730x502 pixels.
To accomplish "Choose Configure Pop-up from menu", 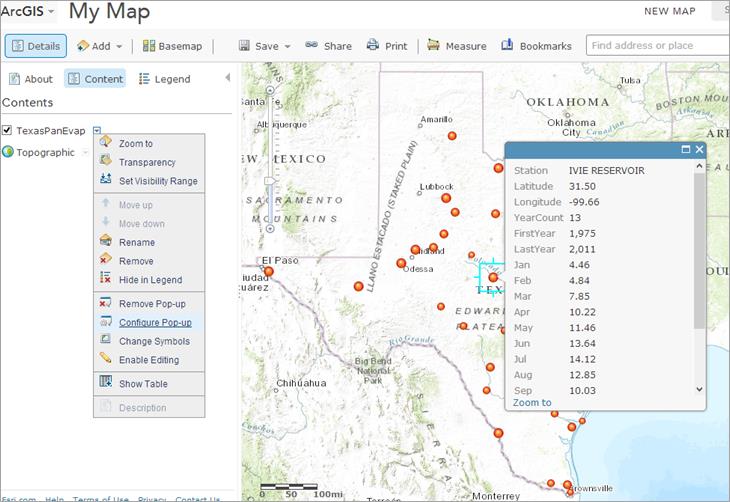I will [x=155, y=323].
